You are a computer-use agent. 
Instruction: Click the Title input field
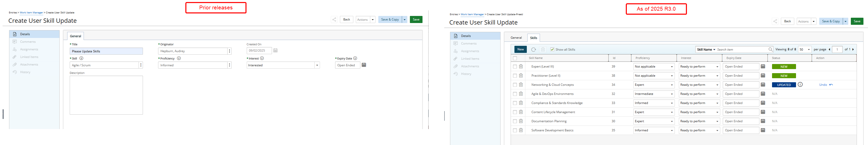coord(106,51)
